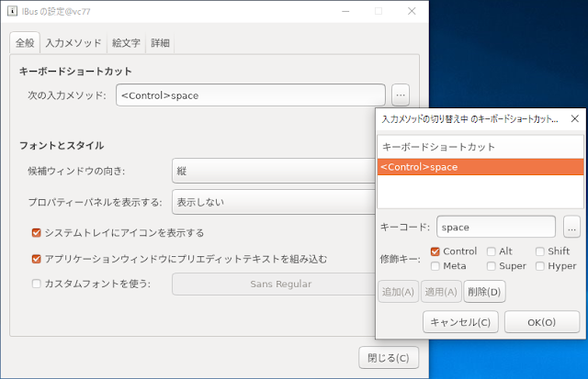Enable the Hyper modifier checkbox
This screenshot has width=588, height=379.
coord(539,266)
